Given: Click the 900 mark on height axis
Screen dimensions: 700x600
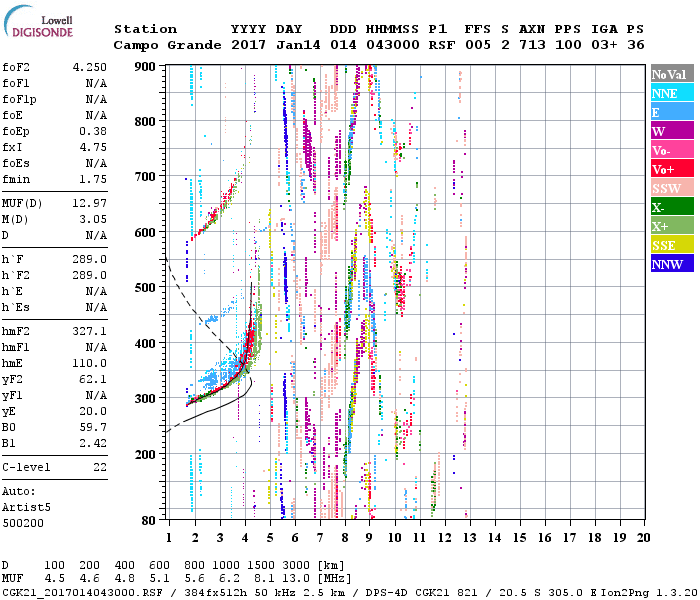Looking at the screenshot, I should [146, 66].
